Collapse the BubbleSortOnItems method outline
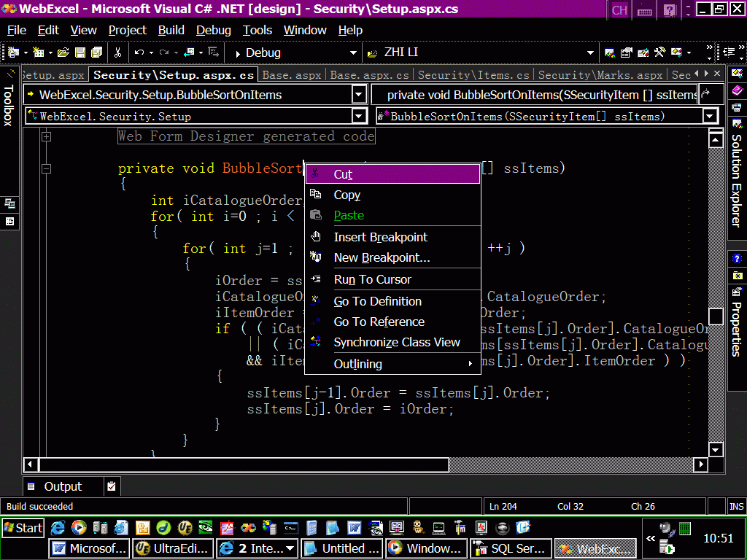The image size is (747, 560). pos(46,168)
